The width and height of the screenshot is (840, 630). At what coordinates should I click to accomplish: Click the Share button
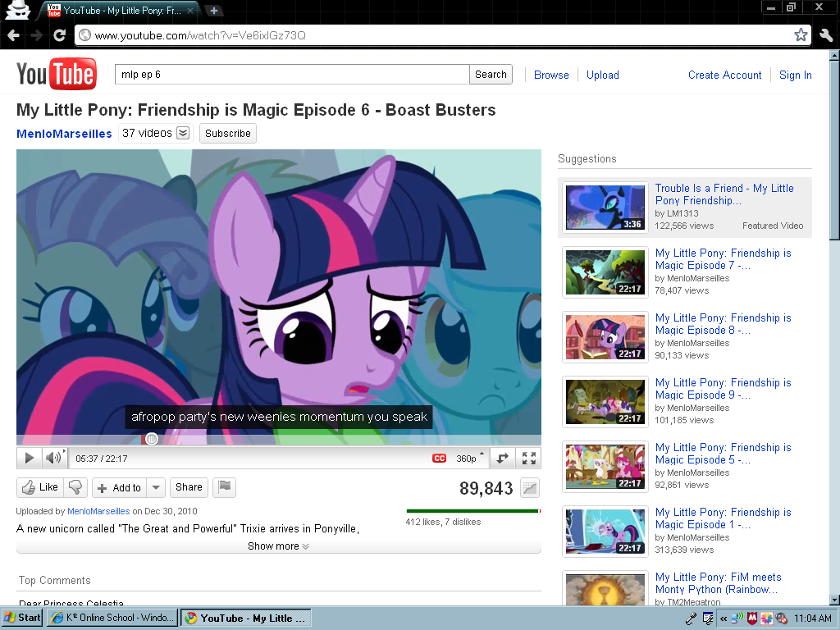point(189,487)
